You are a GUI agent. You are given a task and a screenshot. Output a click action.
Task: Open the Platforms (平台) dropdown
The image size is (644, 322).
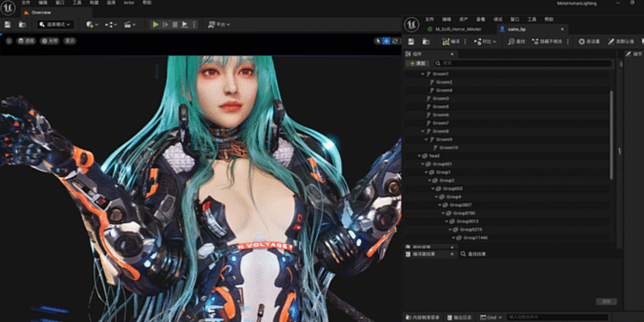click(219, 25)
